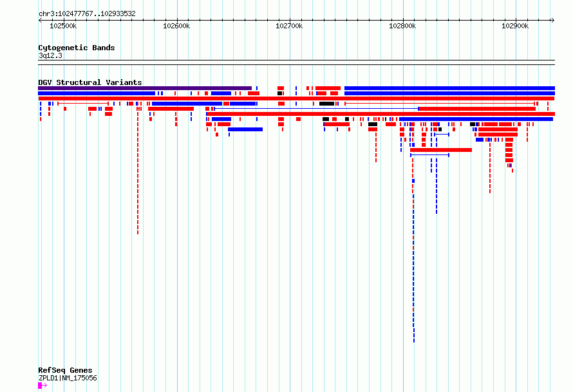
Task: Click the DGV Structural Variants track title
Action: point(90,82)
